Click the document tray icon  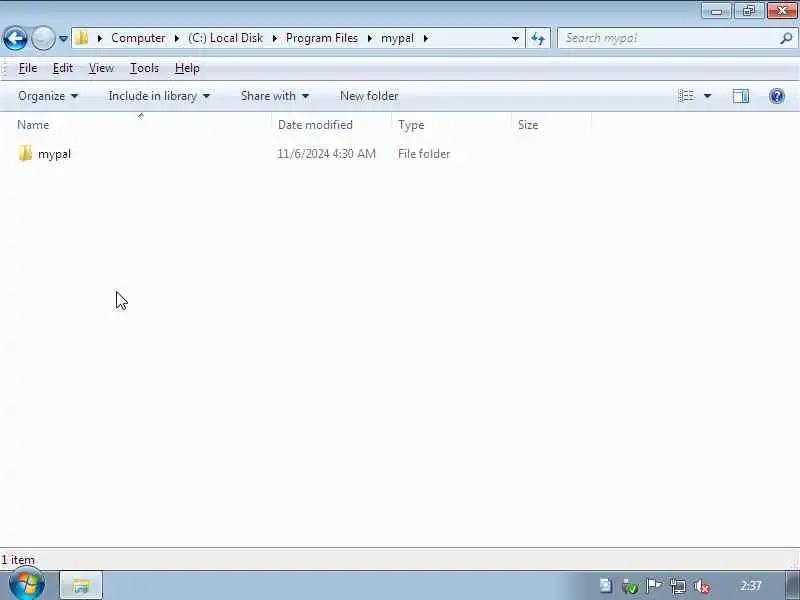click(606, 586)
